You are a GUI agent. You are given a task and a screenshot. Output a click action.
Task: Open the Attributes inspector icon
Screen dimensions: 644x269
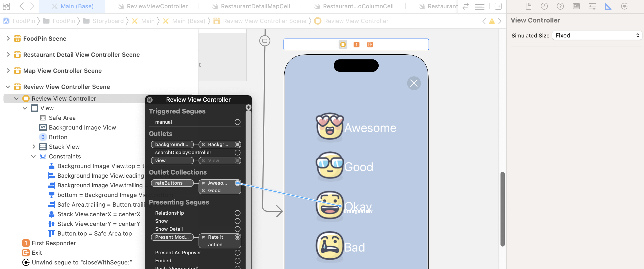point(592,6)
